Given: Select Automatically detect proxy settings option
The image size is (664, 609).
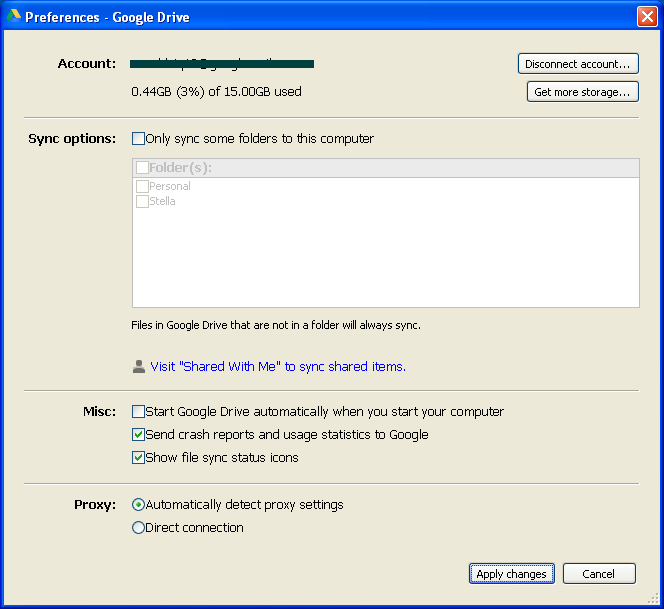Looking at the screenshot, I should (x=138, y=505).
